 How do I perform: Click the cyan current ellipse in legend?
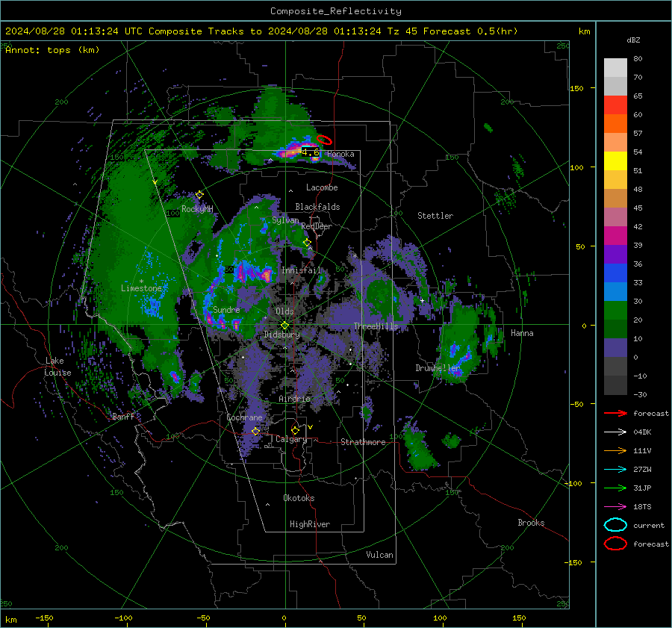tap(615, 525)
